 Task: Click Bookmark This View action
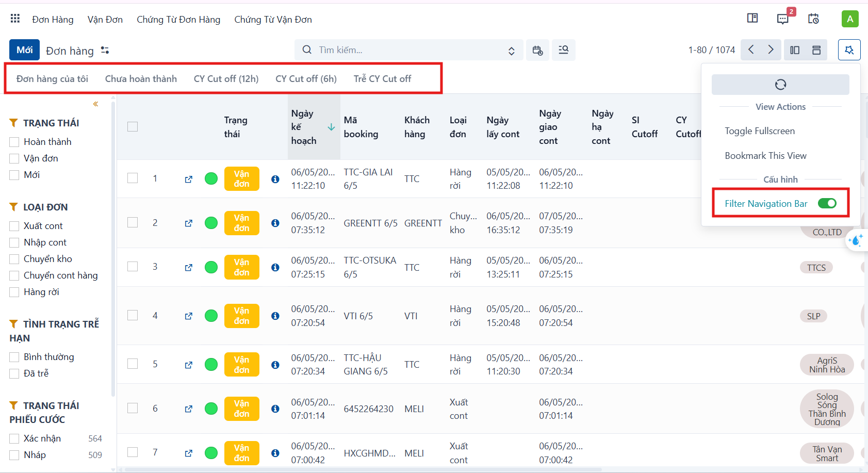(765, 156)
